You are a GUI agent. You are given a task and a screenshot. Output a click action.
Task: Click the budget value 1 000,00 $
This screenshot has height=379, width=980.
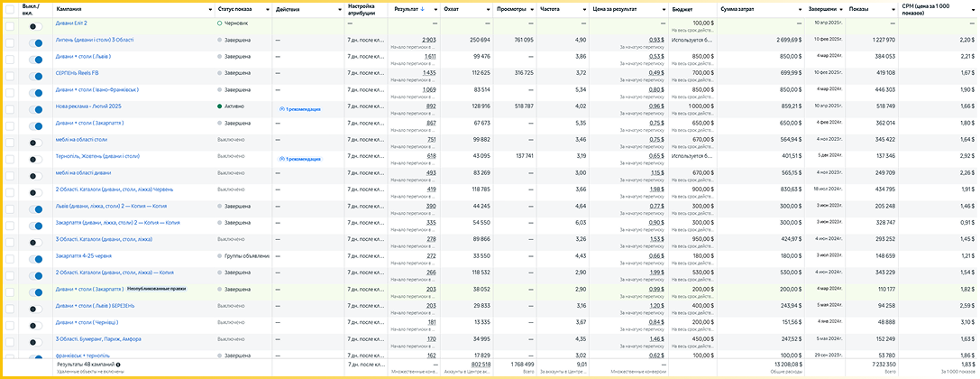pos(702,106)
